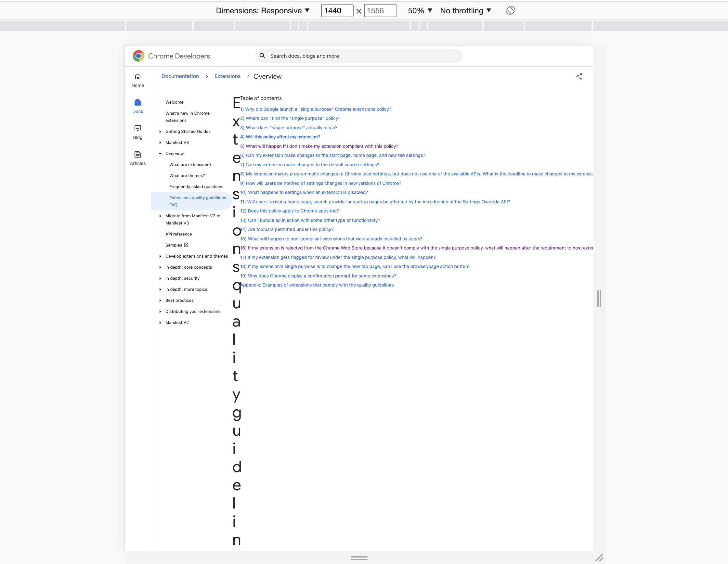The image size is (728, 564).
Task: Select Frequently asked questions in the nav
Action: click(196, 186)
